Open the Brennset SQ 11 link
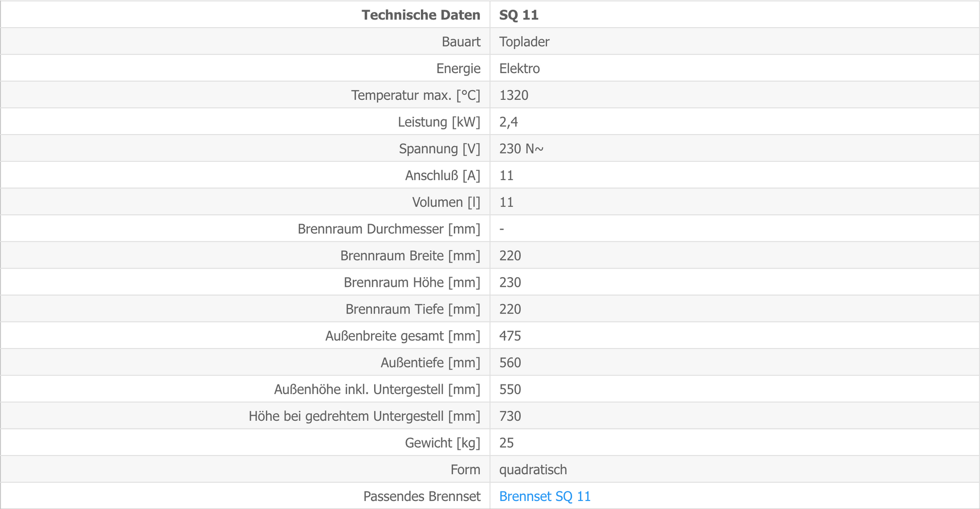The width and height of the screenshot is (980, 509). coord(544,496)
